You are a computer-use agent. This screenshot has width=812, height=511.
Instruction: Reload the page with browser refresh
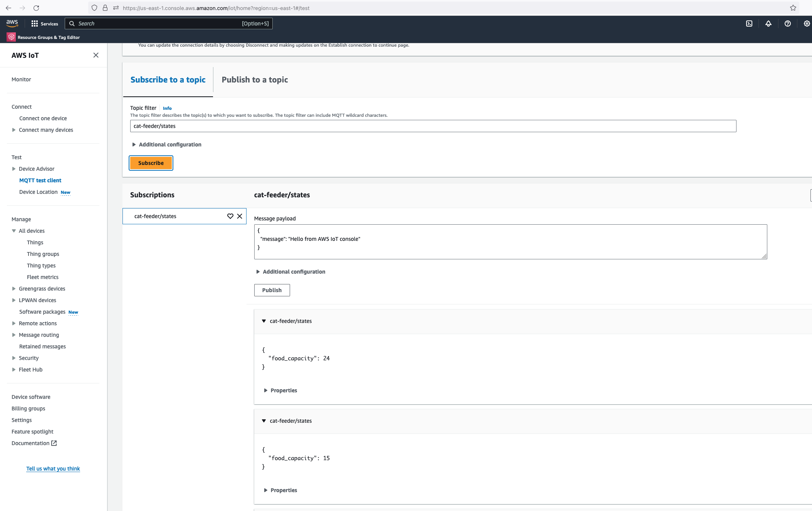coord(36,8)
